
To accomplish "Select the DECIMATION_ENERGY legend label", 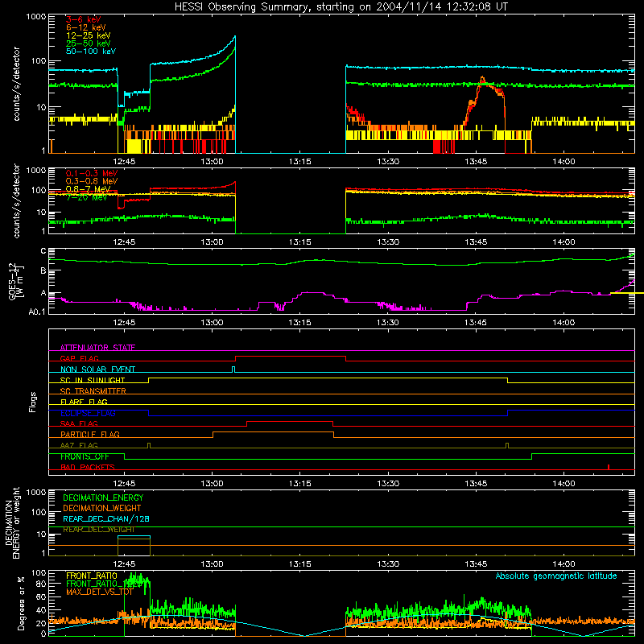I will 103,497.
